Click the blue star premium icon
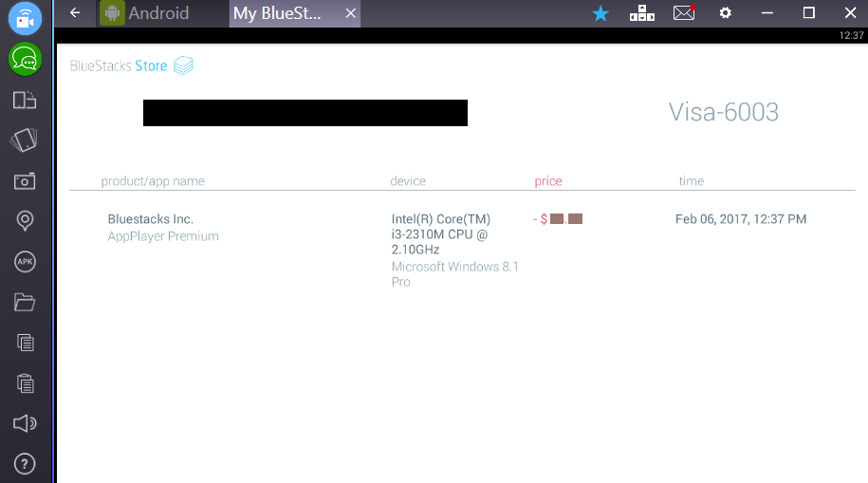 (x=600, y=13)
